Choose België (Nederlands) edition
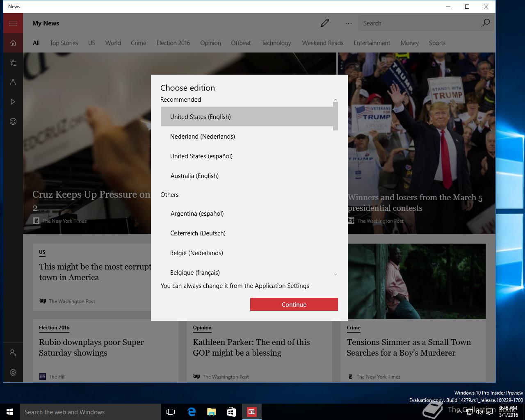Screen dimensions: 525x420 (x=247, y=253)
